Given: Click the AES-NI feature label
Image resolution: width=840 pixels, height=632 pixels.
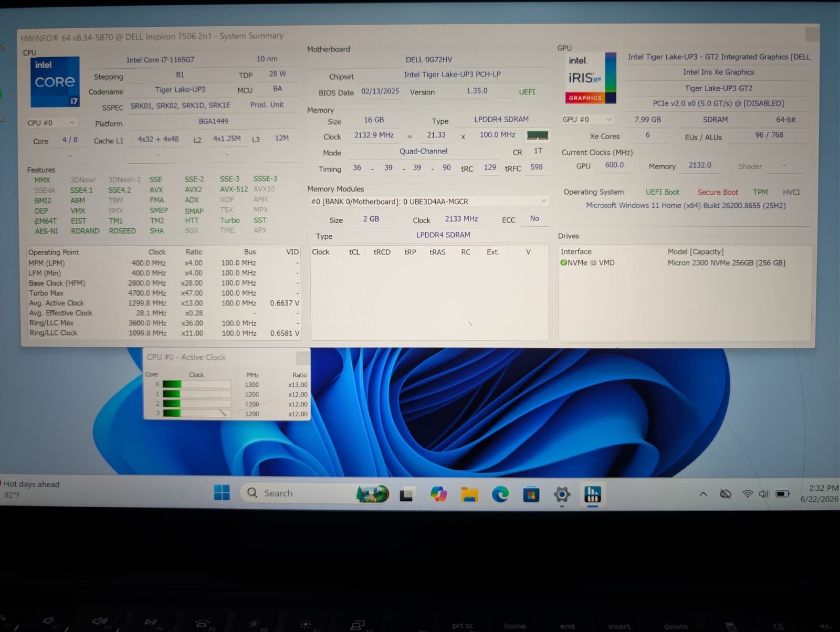Looking at the screenshot, I should 46,231.
